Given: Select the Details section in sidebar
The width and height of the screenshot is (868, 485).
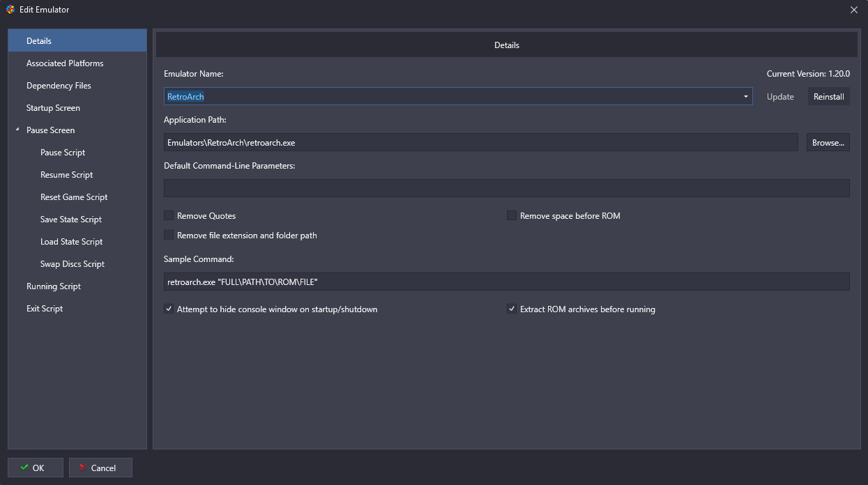Looking at the screenshot, I should [77, 41].
